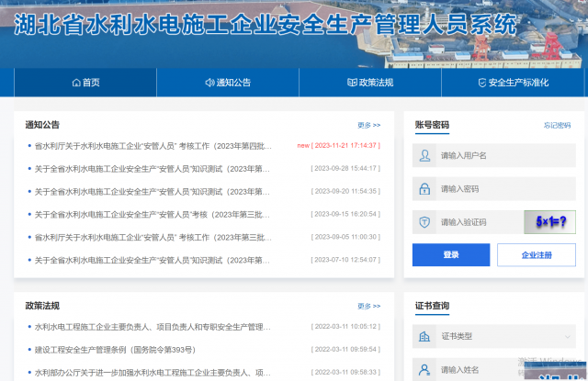Click the home icon beside 首页
The width and height of the screenshot is (588, 381).
[x=76, y=83]
